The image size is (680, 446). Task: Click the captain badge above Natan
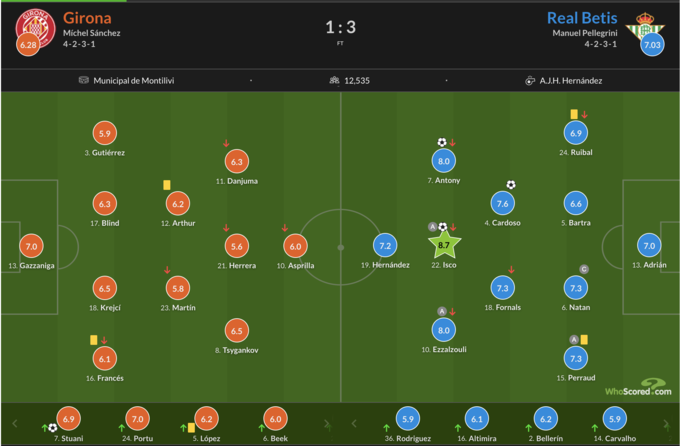(583, 269)
